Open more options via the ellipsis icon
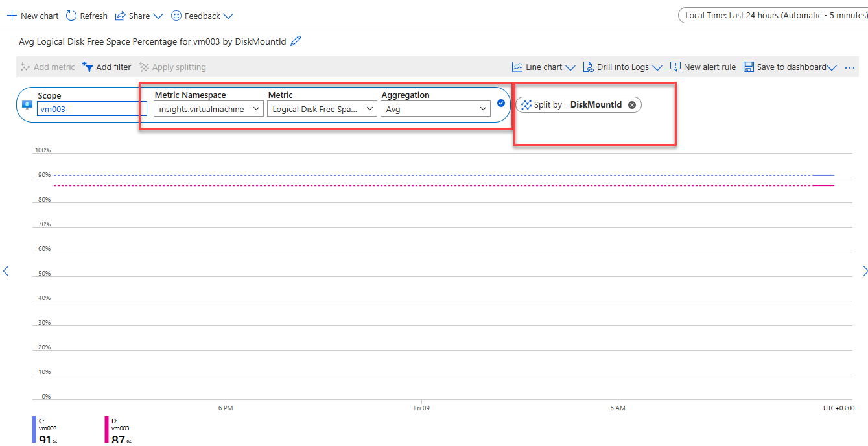This screenshot has height=446, width=868. (x=850, y=67)
